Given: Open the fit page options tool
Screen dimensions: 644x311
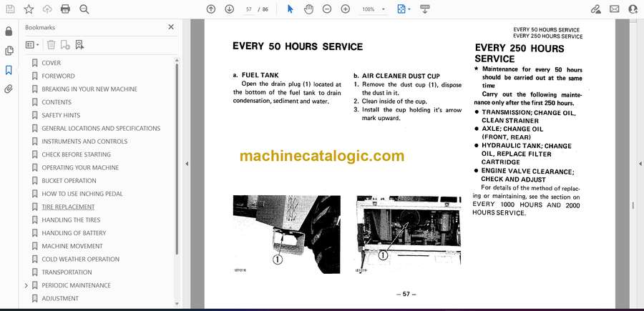Looking at the screenshot, I should coord(401,9).
